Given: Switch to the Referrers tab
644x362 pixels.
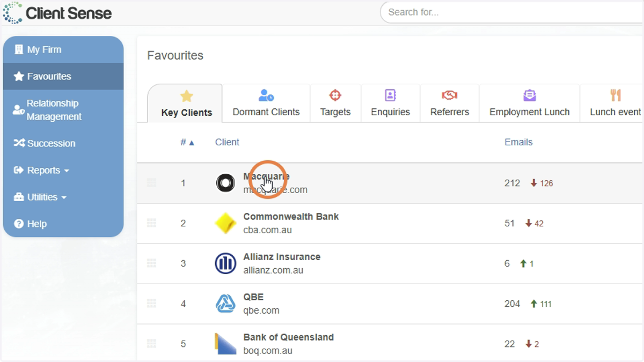Looking at the screenshot, I should tap(450, 103).
